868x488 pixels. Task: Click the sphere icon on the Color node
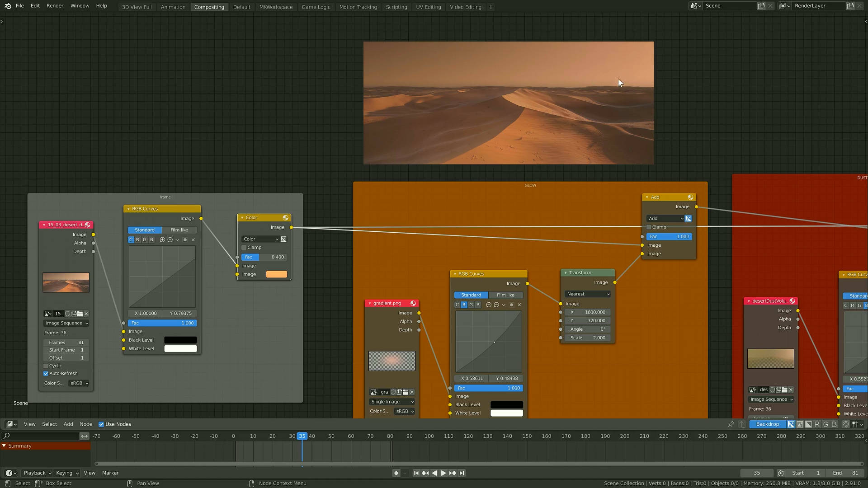coord(285,218)
